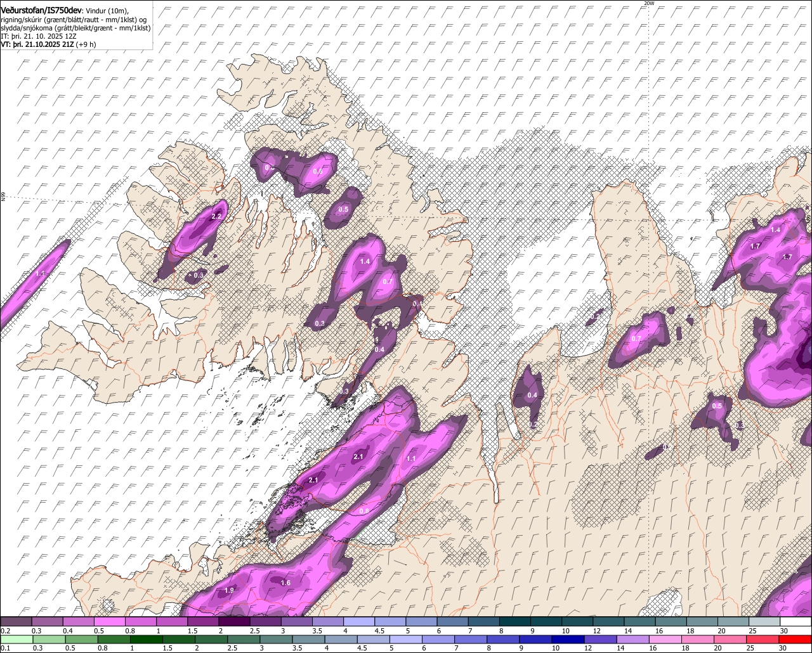Screen dimensions: 812x653
Task: Click the 4.7 precipitation value on the map
Action: 787,257
